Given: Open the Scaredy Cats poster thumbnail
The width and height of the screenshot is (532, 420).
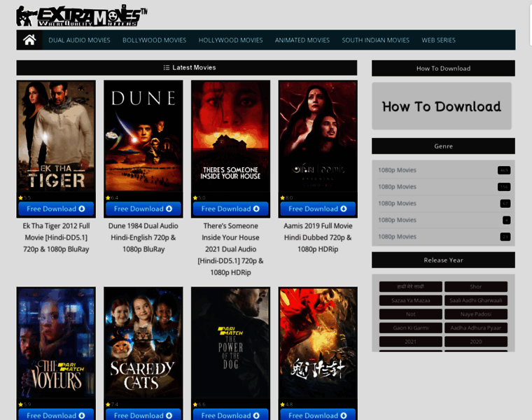Looking at the screenshot, I should tap(143, 342).
